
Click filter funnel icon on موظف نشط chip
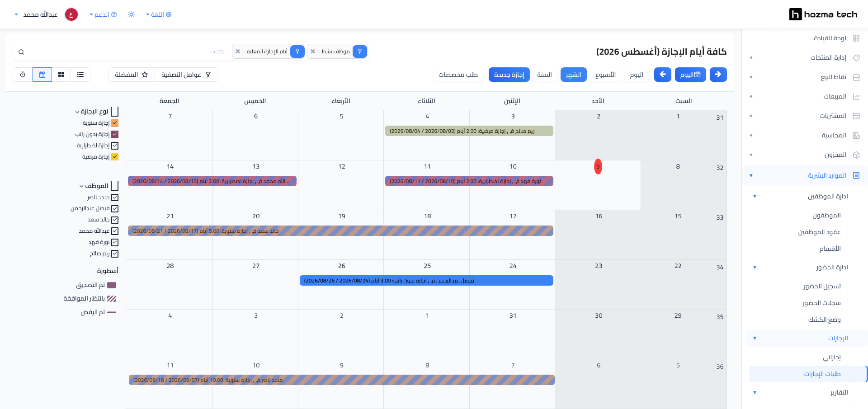coord(360,52)
